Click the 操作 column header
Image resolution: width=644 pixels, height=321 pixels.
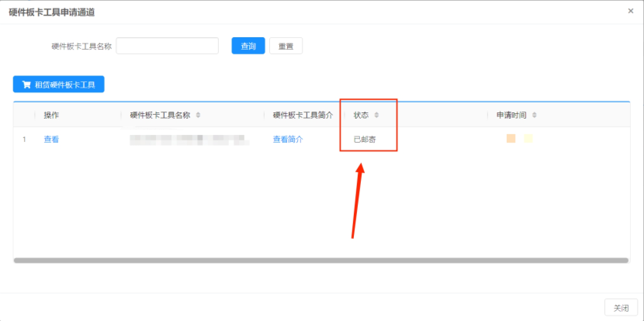51,115
